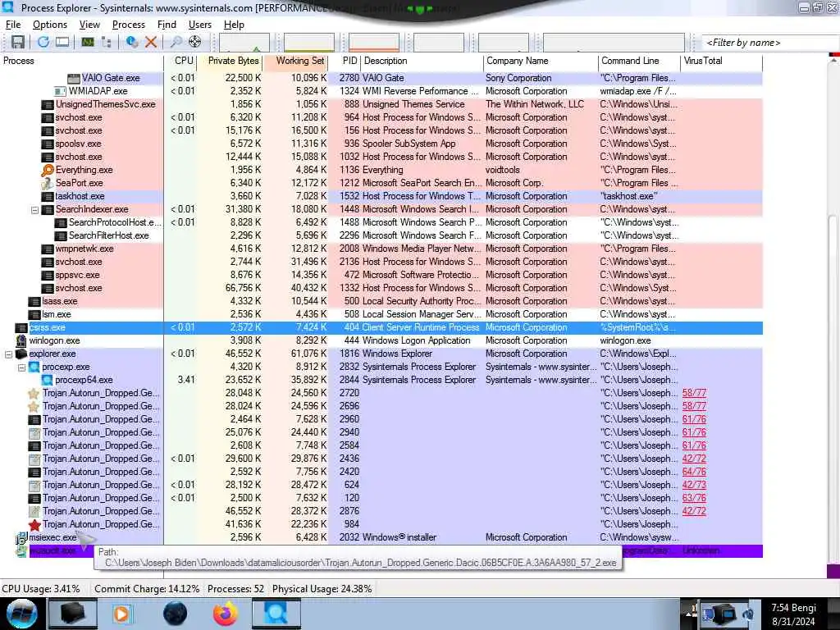
Task: Open the File menu
Action: (x=13, y=25)
